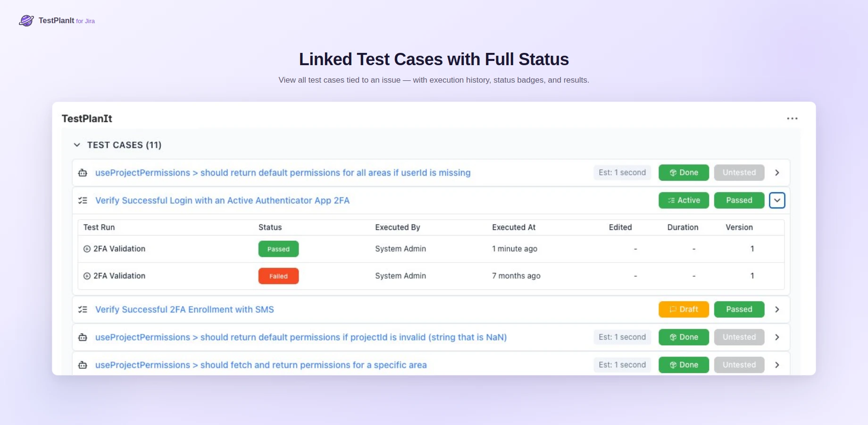Click the target icon beside first 2FA Validation run
This screenshot has height=425, width=868.
coord(86,249)
